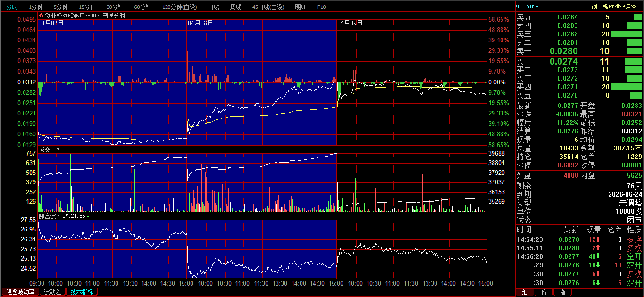Click the 卖三 green order volume bar
The height and width of the screenshot is (297, 644).
tap(627, 34)
